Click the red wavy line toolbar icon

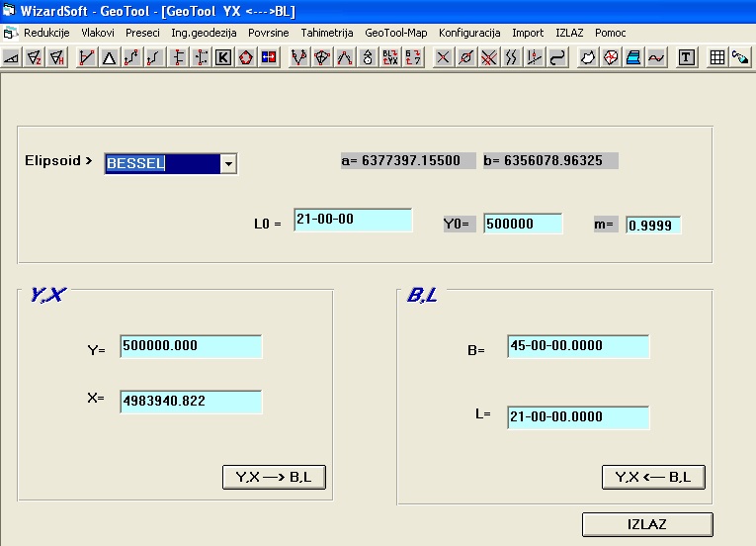pos(656,58)
